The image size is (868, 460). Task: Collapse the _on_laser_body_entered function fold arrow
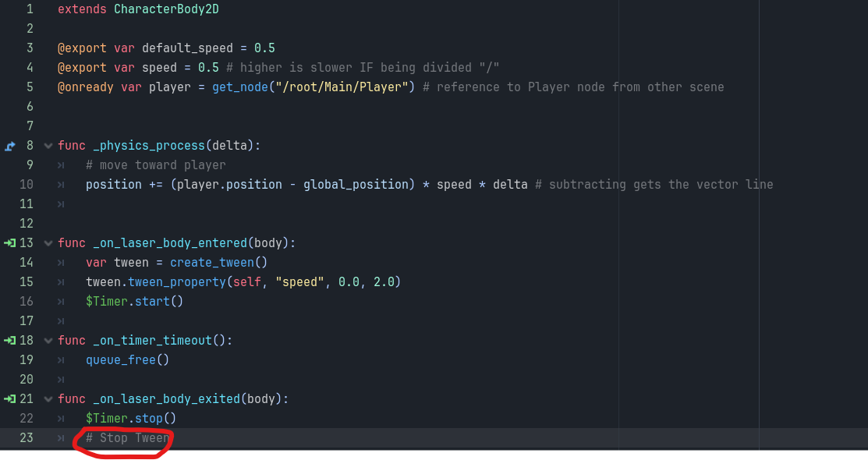[48, 243]
